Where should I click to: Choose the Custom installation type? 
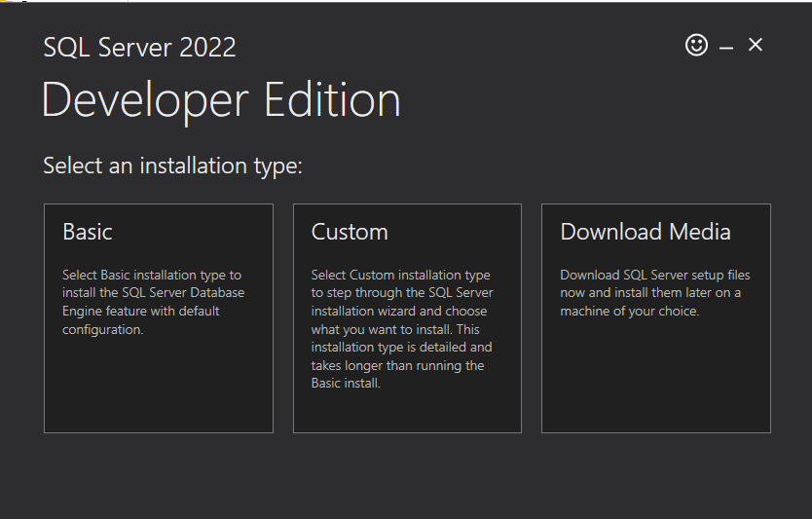(407, 318)
